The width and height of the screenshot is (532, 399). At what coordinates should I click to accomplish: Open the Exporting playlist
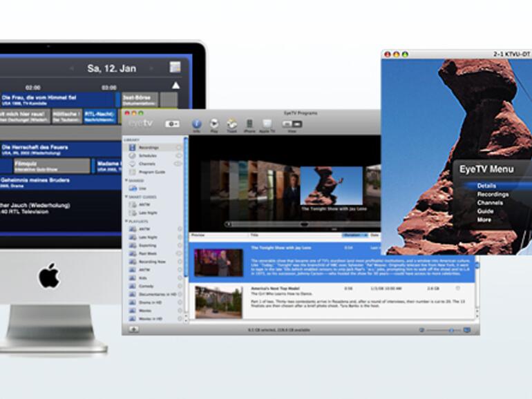148,246
